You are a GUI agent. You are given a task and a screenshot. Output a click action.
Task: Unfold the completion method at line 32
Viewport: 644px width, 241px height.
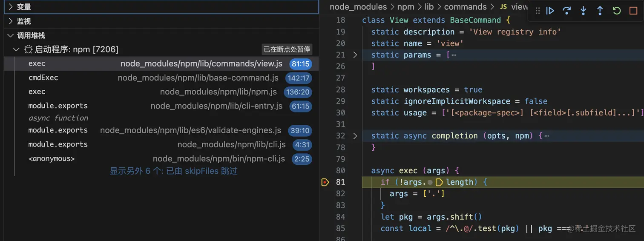point(355,136)
